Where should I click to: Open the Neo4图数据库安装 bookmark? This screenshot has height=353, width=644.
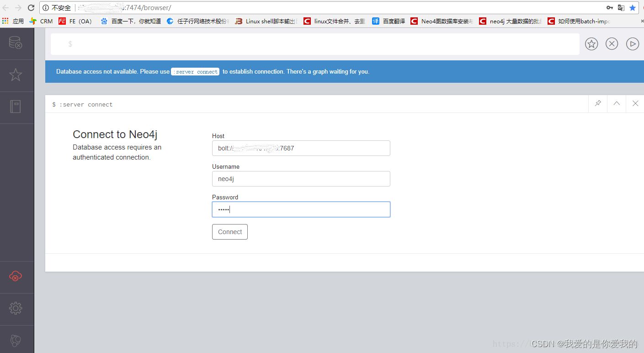442,21
